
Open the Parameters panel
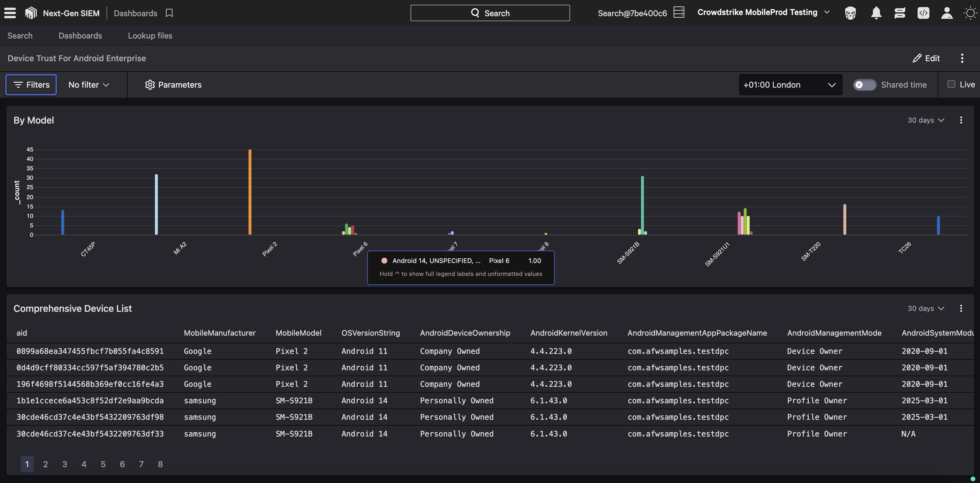173,84
